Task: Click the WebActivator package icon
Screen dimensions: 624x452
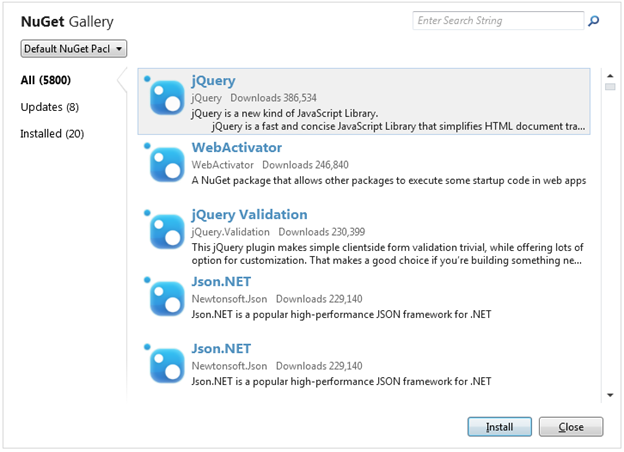Action: [x=166, y=164]
